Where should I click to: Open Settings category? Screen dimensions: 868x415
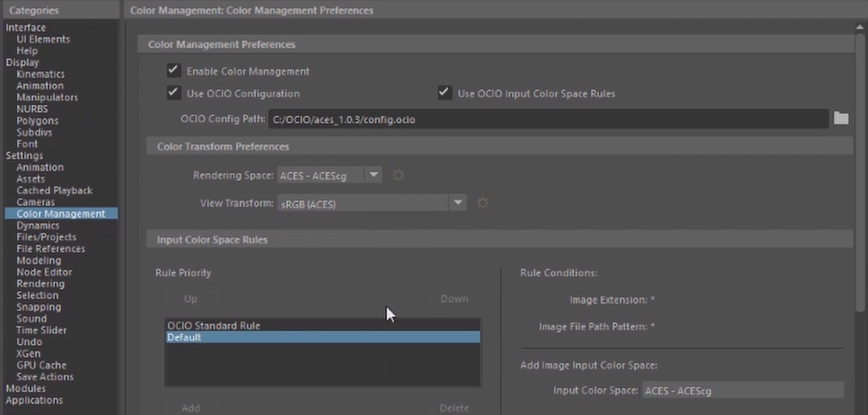coord(24,155)
